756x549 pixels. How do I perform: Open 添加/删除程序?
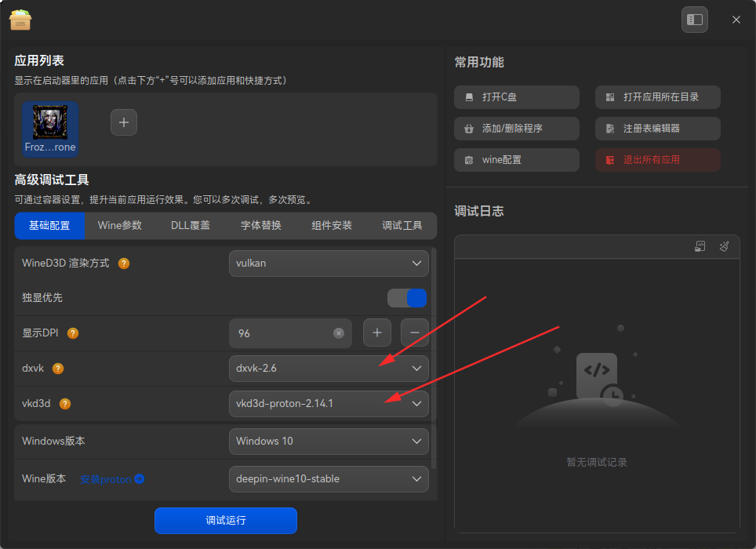(517, 129)
